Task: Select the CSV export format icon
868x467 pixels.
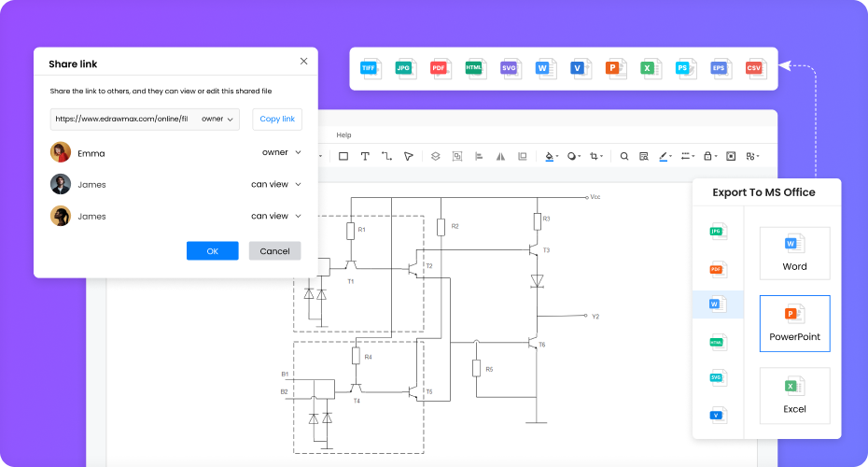Action: (754, 68)
